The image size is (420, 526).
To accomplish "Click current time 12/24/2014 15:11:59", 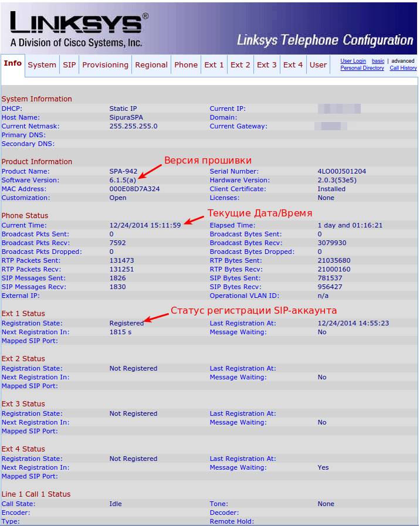I will [x=145, y=225].
